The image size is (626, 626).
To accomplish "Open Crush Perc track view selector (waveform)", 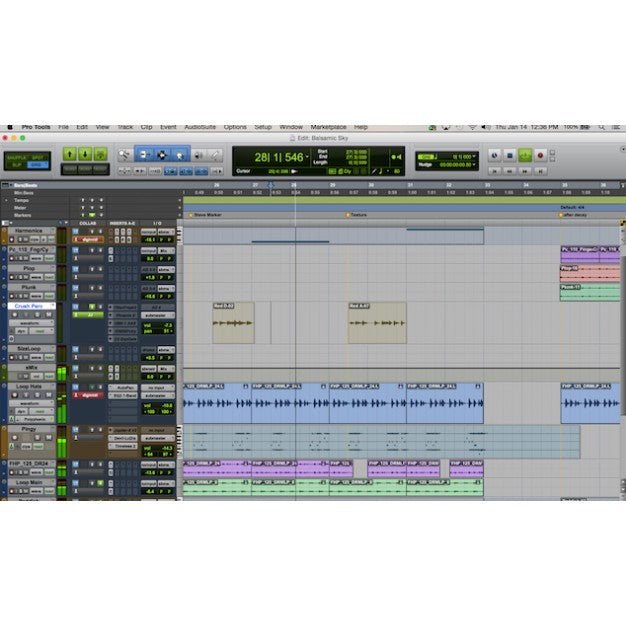I will click(32, 323).
